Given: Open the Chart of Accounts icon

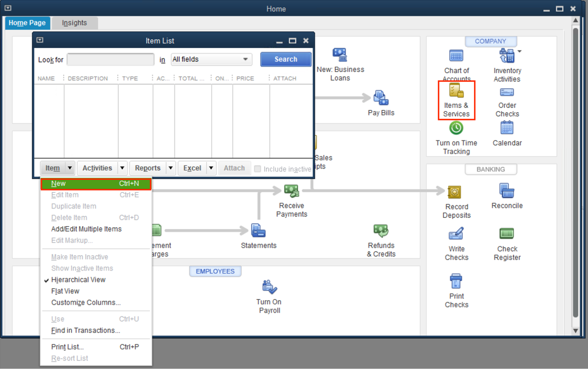Looking at the screenshot, I should 456,56.
